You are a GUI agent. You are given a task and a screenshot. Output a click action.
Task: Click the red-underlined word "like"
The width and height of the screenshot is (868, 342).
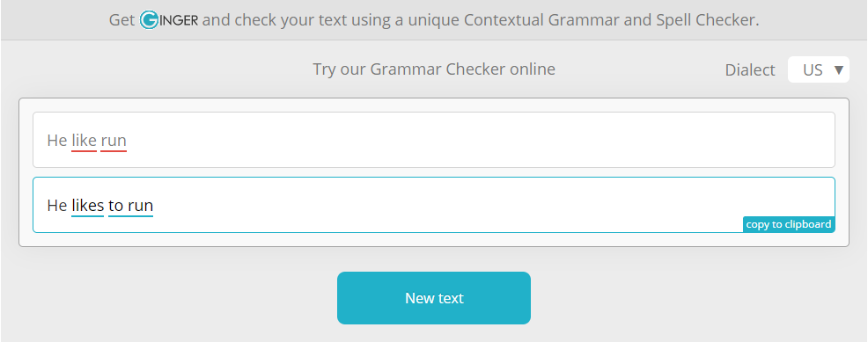point(85,141)
